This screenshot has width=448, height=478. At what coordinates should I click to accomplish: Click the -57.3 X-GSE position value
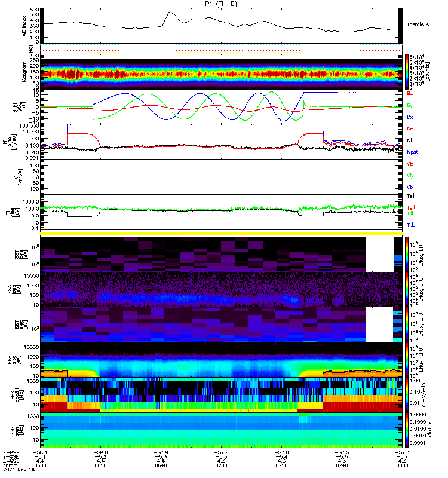coord(402,453)
